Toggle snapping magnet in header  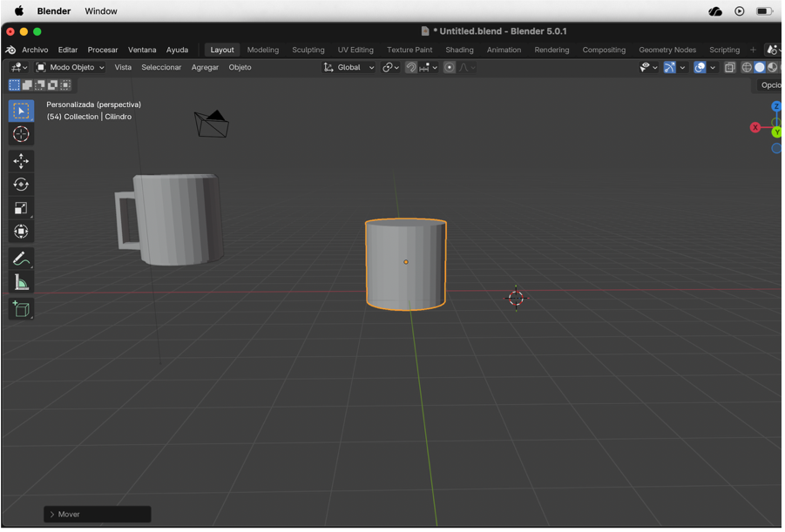point(411,67)
